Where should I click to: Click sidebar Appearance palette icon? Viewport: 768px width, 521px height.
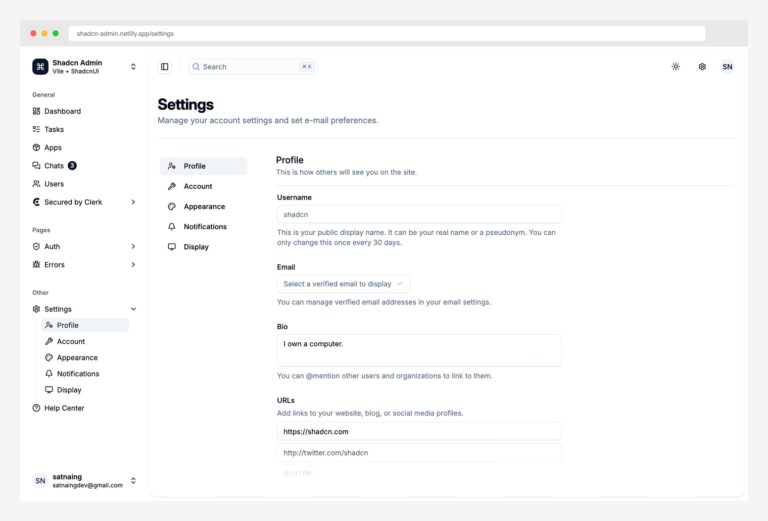(49, 357)
